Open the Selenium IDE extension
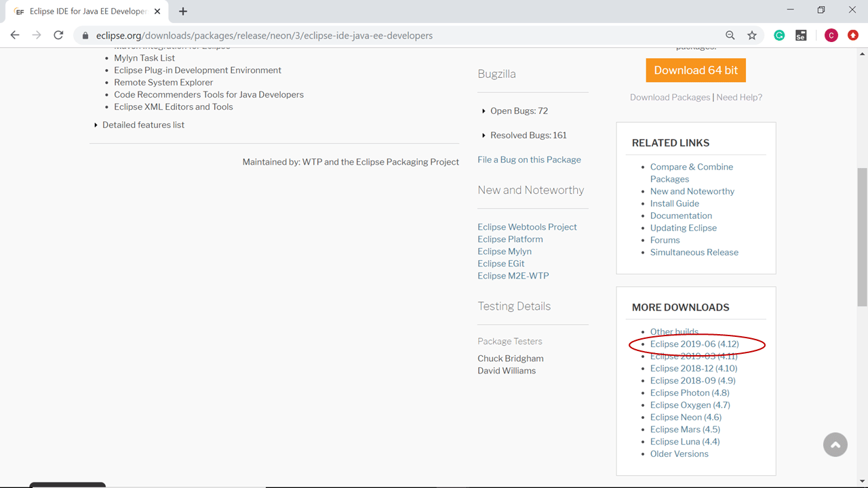 [x=801, y=35]
